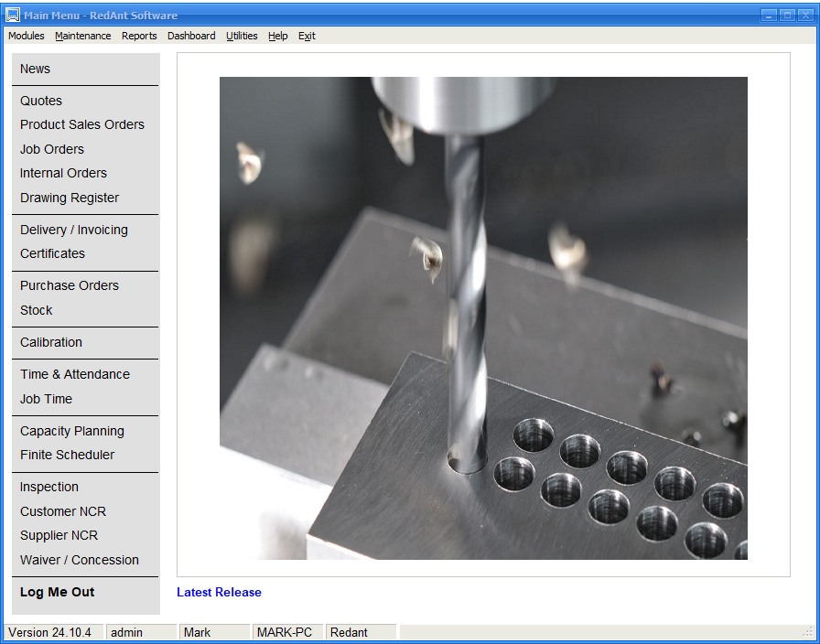820x644 pixels.
Task: Select Job Orders in the sidebar
Action: (52, 149)
